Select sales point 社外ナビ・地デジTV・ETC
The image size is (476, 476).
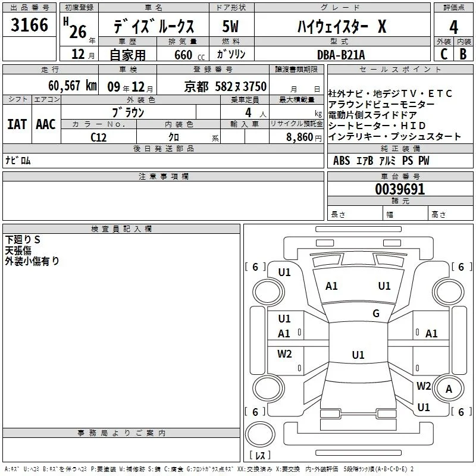[x=390, y=94]
